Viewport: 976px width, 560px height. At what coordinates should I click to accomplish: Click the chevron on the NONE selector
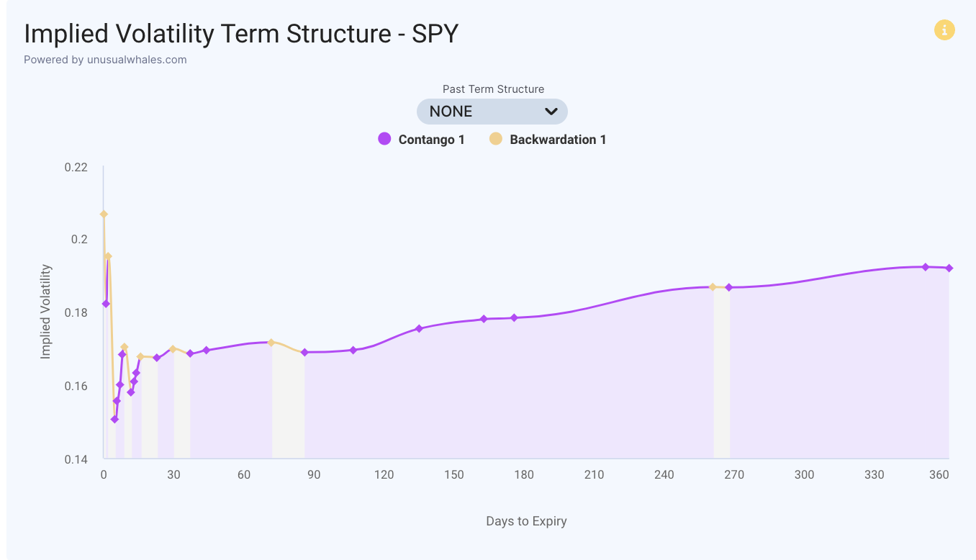[x=551, y=111]
